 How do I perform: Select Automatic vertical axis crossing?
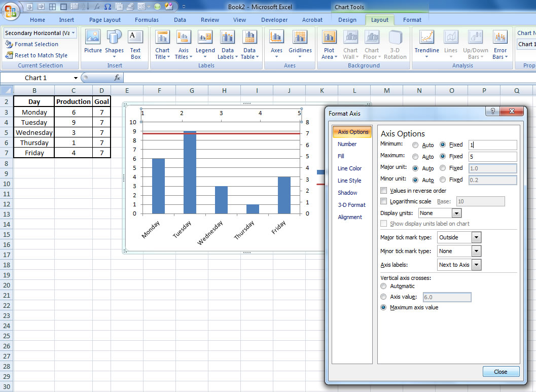click(384, 287)
